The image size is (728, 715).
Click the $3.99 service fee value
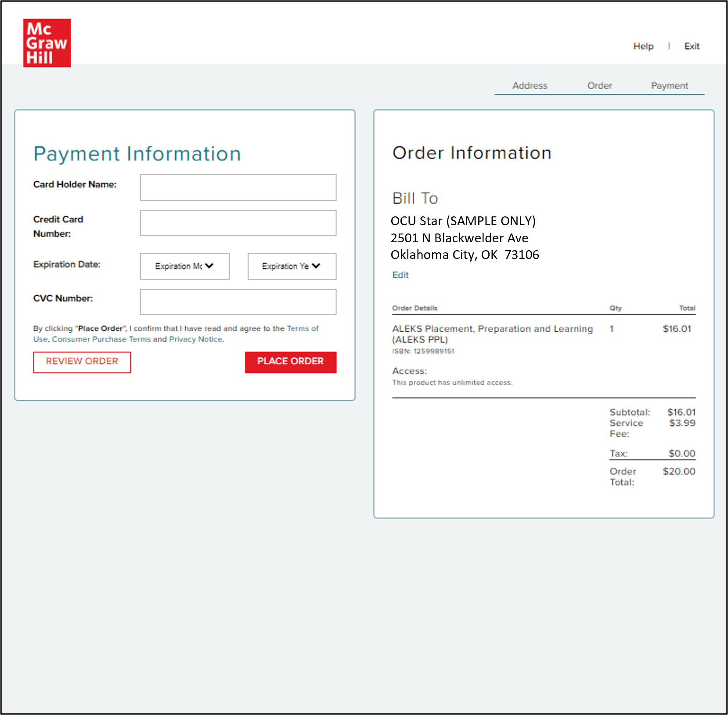tap(682, 423)
